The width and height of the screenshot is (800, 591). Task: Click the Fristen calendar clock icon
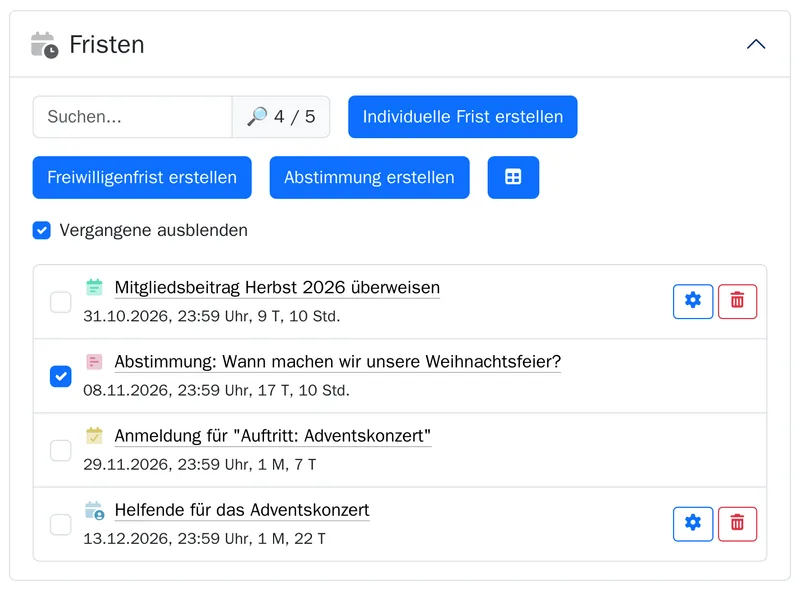click(x=44, y=45)
